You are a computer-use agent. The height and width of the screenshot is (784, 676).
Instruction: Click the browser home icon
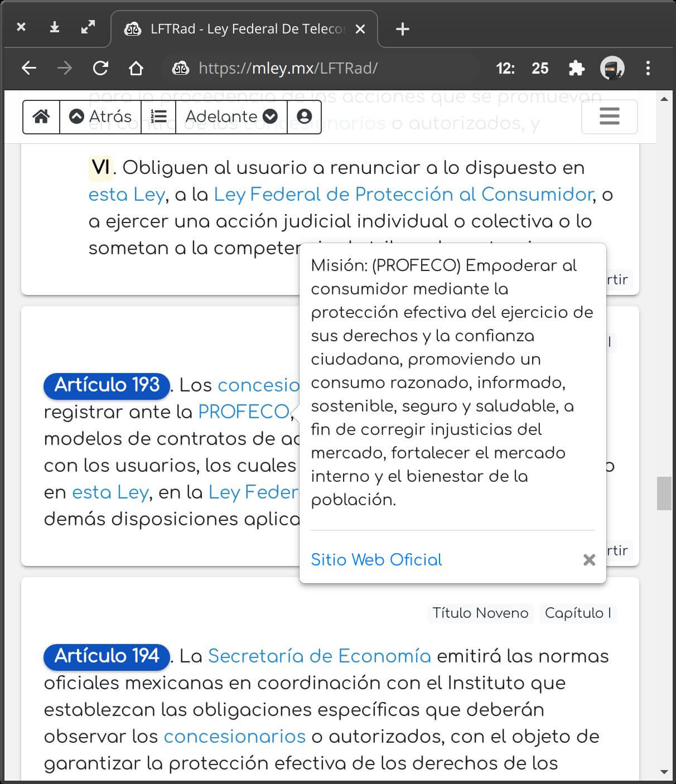pyautogui.click(x=136, y=68)
